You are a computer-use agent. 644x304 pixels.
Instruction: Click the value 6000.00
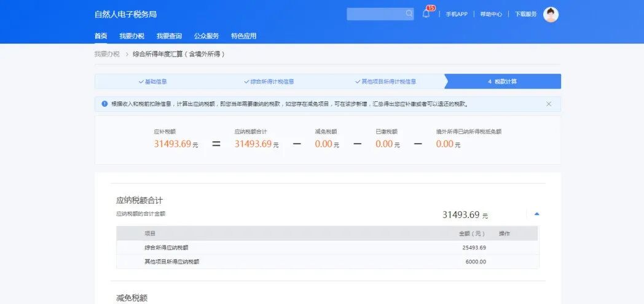pos(476,262)
